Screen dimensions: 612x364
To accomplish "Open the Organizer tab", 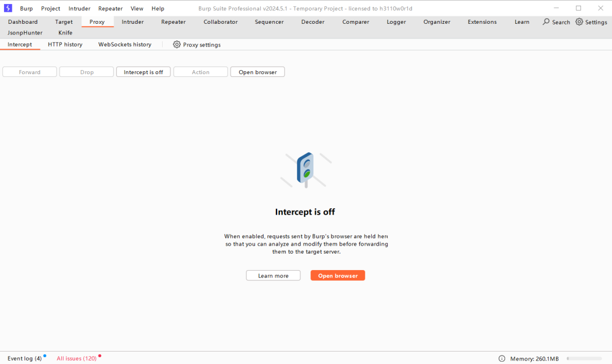I will tap(437, 22).
